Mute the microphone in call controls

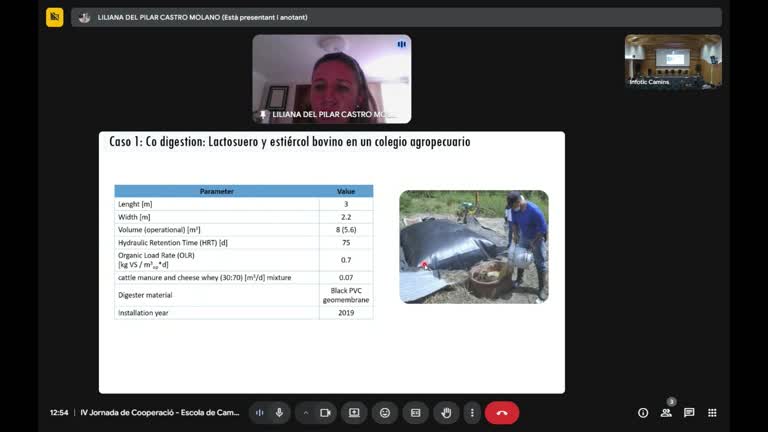tap(279, 412)
